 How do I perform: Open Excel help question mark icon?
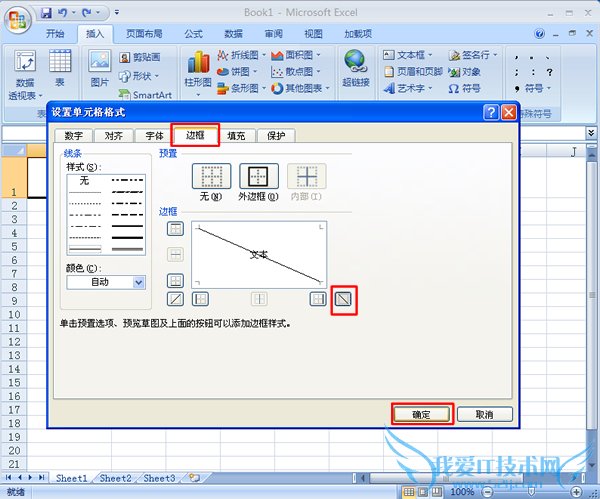540,34
